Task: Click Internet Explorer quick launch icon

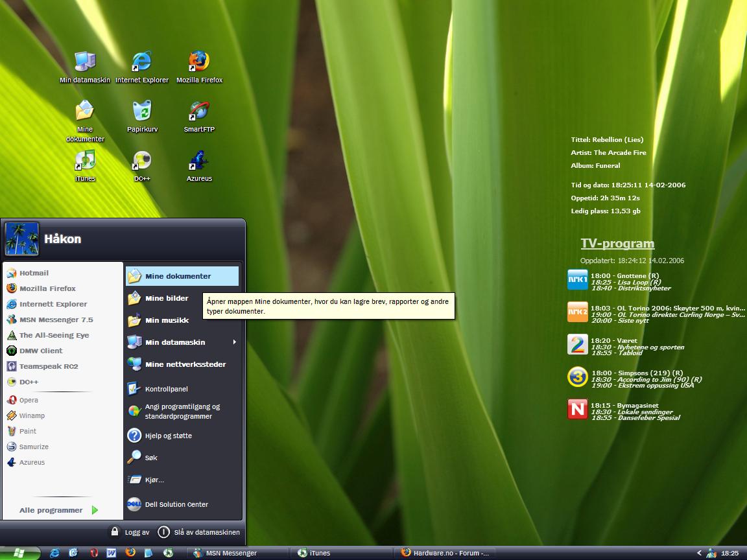Action: click(x=54, y=553)
